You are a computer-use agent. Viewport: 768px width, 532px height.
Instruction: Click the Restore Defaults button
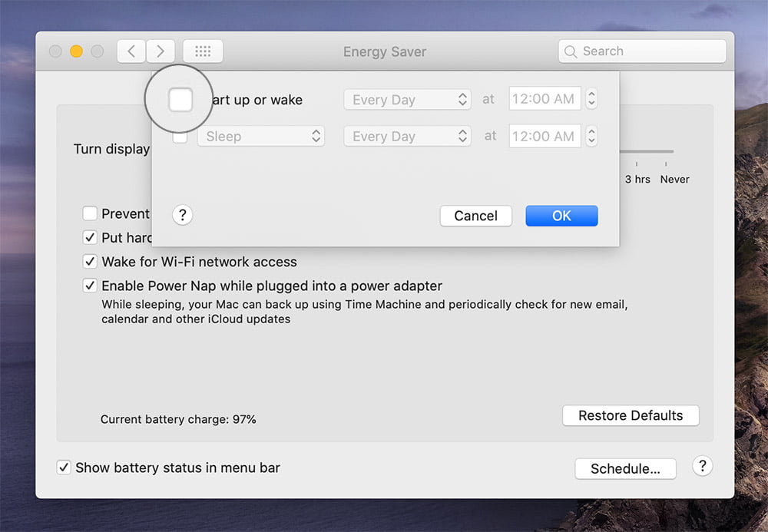tap(631, 415)
